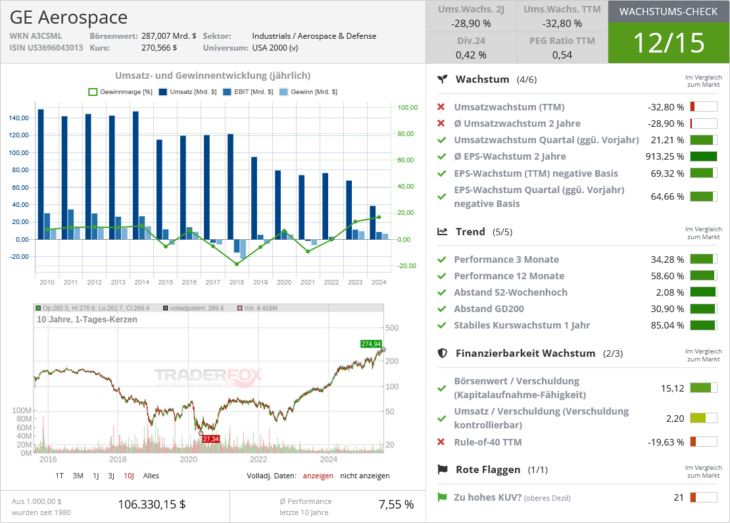Click the PEG Ratio TTM value 0,54
The image size is (730, 523).
562,55
